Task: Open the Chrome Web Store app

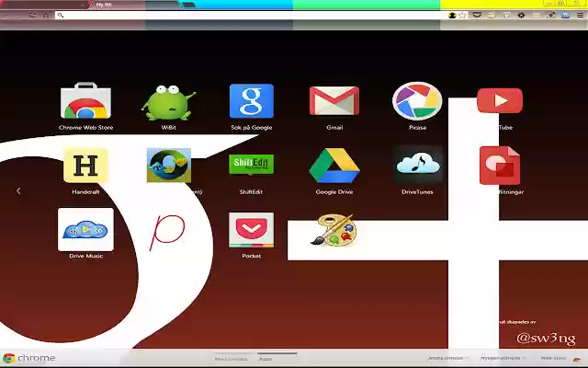Action: pos(85,100)
